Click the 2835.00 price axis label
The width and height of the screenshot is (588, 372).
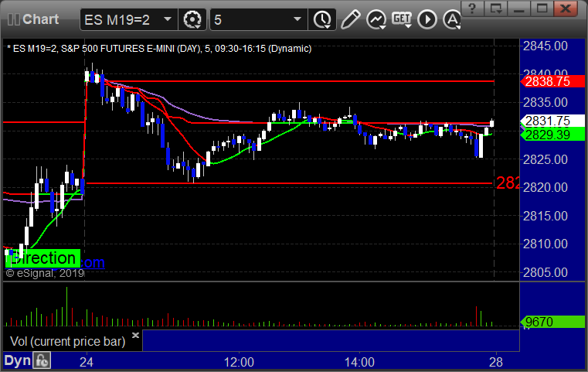pos(546,102)
